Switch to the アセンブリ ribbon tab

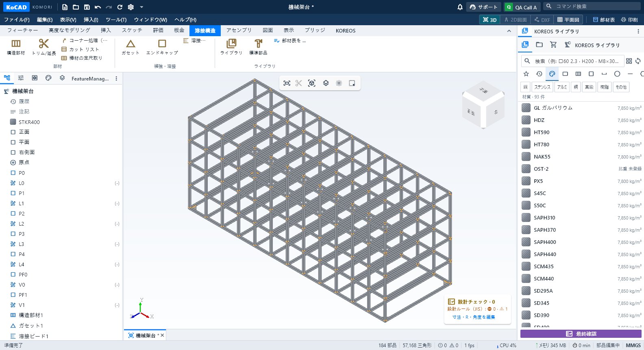tap(239, 30)
